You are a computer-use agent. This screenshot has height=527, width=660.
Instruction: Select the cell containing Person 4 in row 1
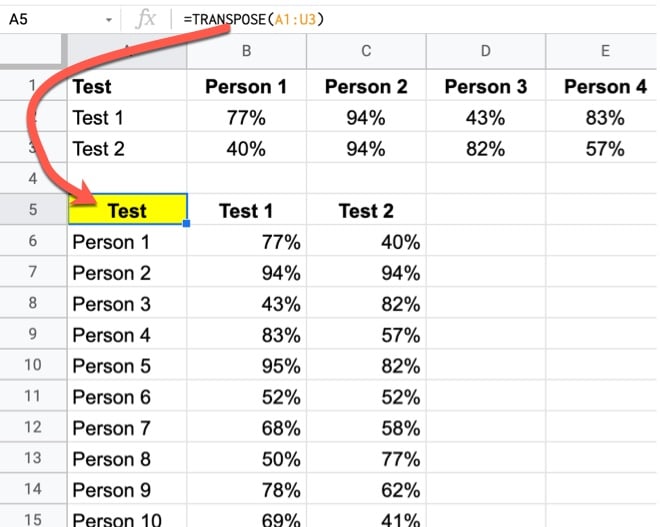click(x=604, y=87)
